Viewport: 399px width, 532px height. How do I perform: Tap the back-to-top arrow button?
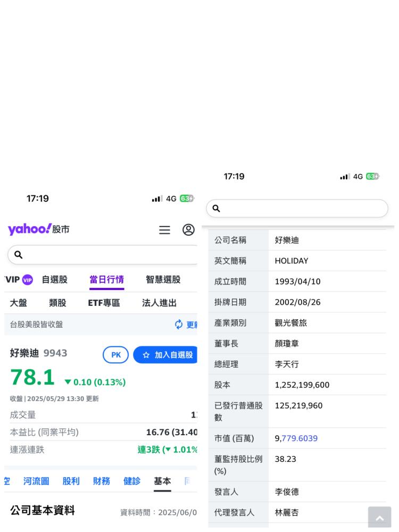click(380, 517)
